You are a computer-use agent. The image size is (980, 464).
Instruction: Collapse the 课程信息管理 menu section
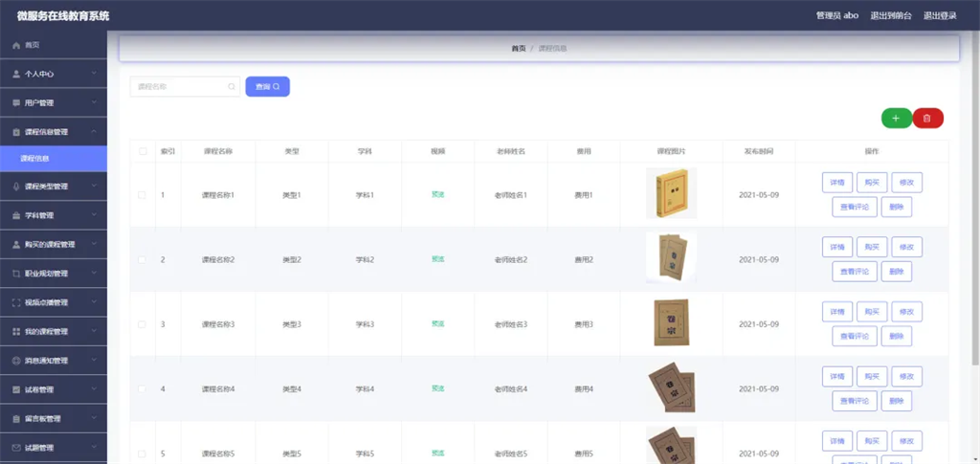[x=94, y=132]
